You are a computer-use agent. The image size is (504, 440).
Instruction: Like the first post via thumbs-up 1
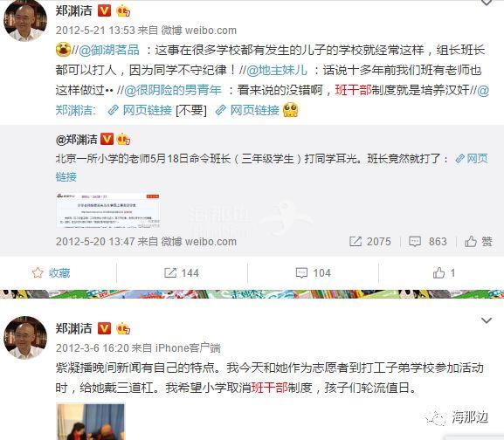(x=438, y=273)
